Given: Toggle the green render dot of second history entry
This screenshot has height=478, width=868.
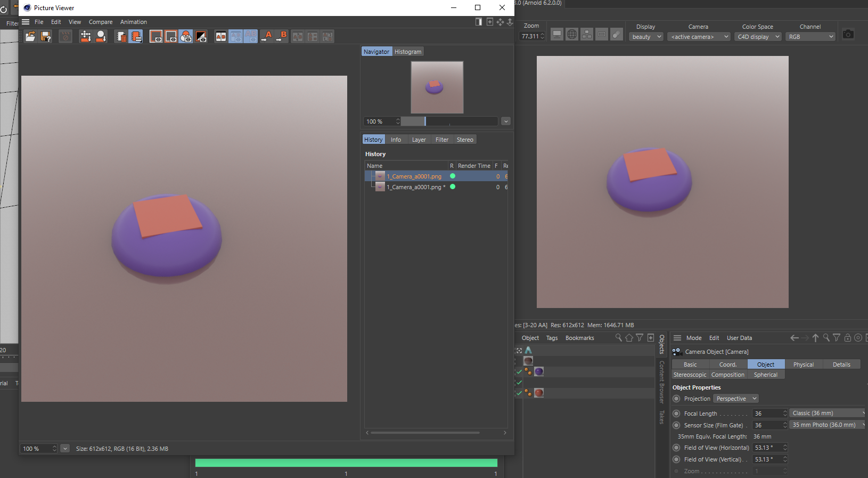Looking at the screenshot, I should pos(453,187).
